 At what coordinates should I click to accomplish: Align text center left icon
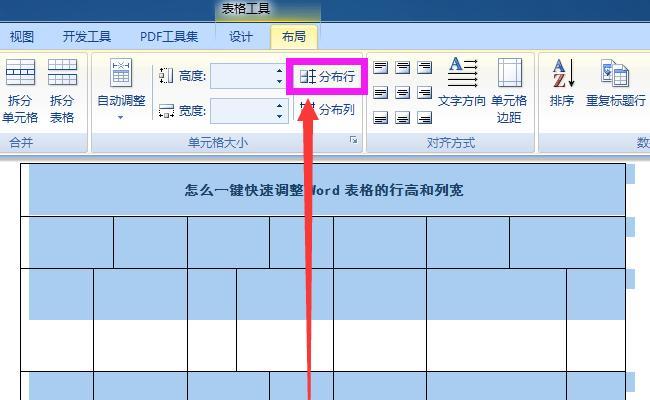381,92
